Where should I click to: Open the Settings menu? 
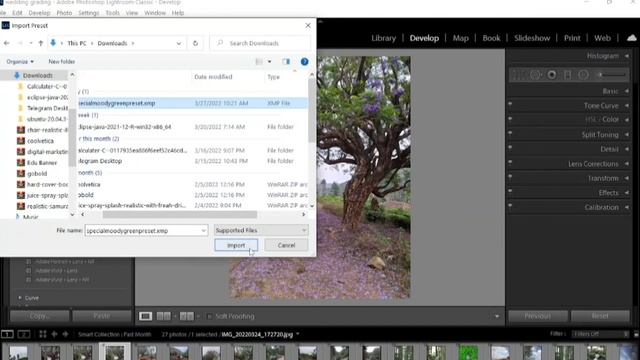point(89,13)
